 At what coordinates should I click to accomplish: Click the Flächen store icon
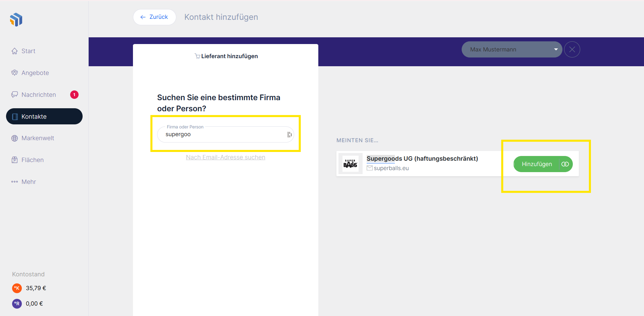[x=14, y=160]
